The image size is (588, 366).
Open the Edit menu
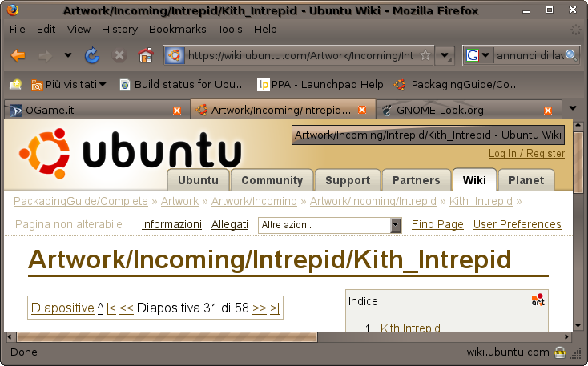pos(46,30)
